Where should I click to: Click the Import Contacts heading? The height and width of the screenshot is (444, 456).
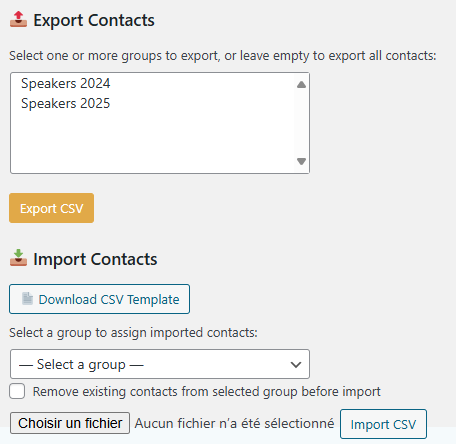pyautogui.click(x=95, y=259)
